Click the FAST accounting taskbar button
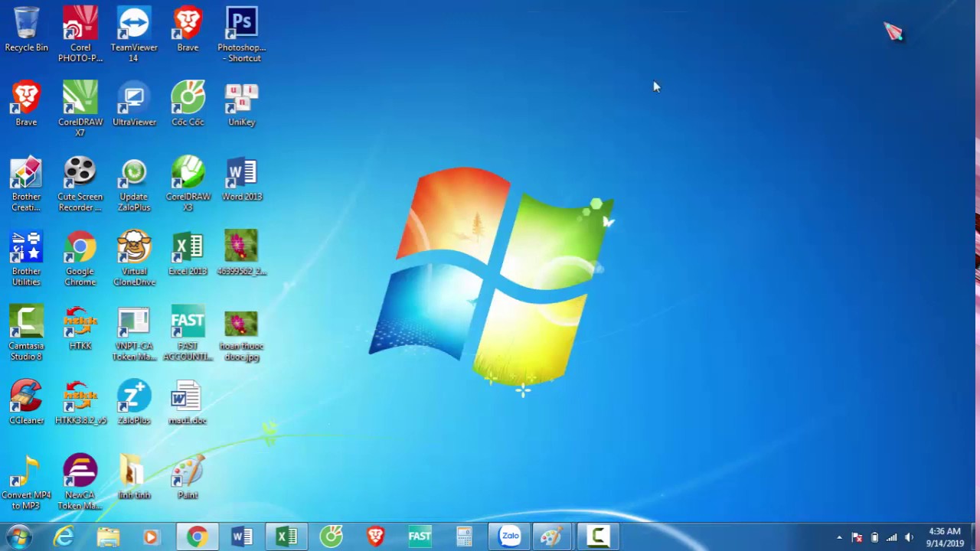980x551 pixels. tap(420, 537)
